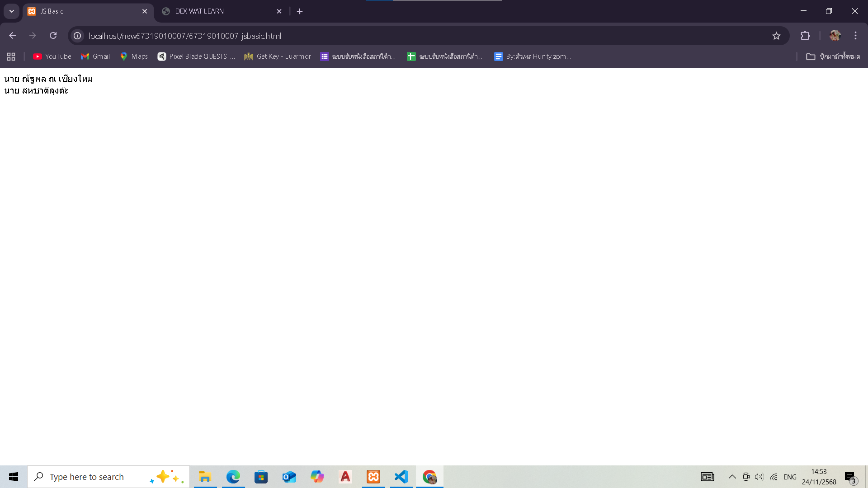
Task: Open Chrome three-dot menu
Action: click(x=855, y=36)
